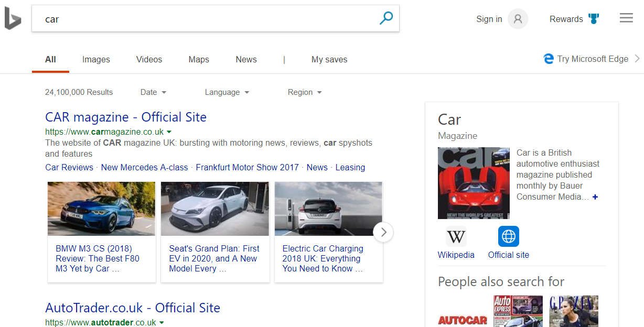Switch to the Images tab
This screenshot has height=327, width=644.
point(96,60)
